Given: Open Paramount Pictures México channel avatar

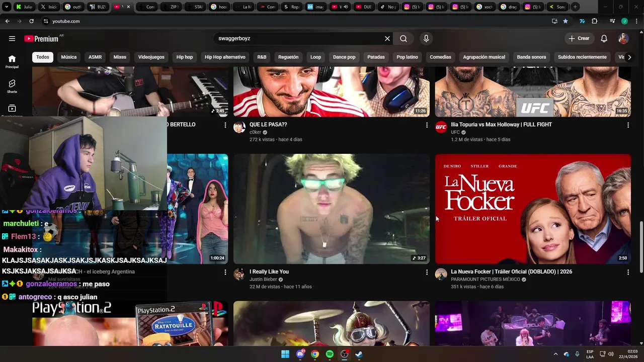Looking at the screenshot, I should click(x=441, y=275).
